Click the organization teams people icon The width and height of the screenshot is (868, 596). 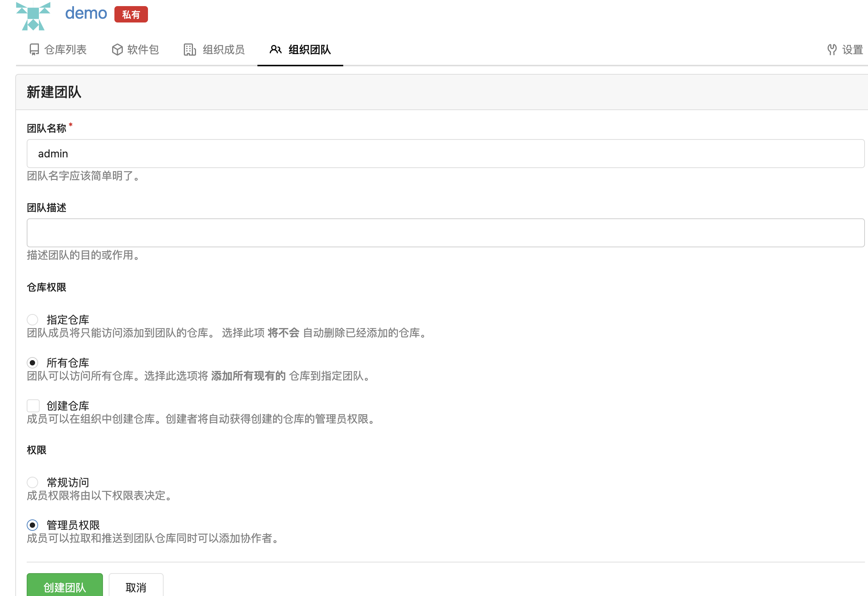coord(275,50)
